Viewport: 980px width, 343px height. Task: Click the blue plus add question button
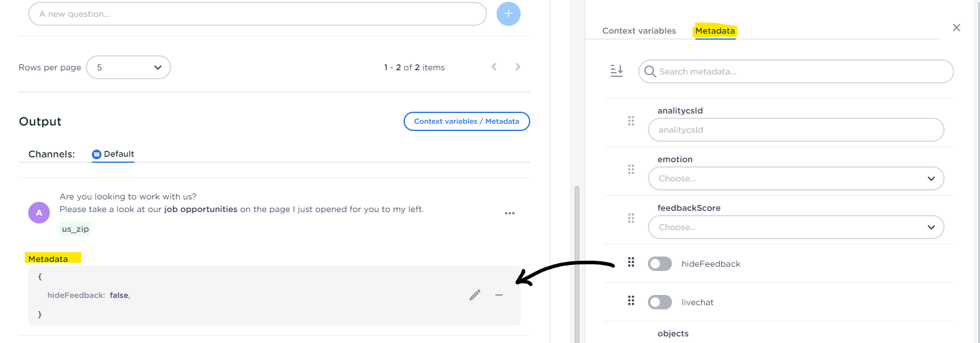[509, 14]
